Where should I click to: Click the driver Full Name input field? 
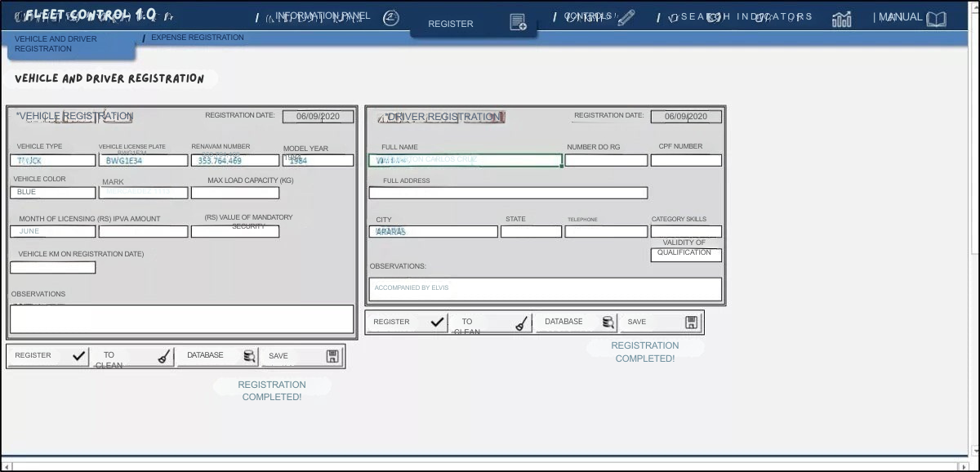click(x=465, y=160)
